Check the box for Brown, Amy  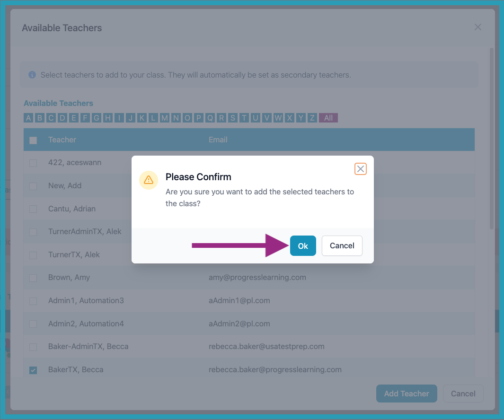tap(33, 278)
